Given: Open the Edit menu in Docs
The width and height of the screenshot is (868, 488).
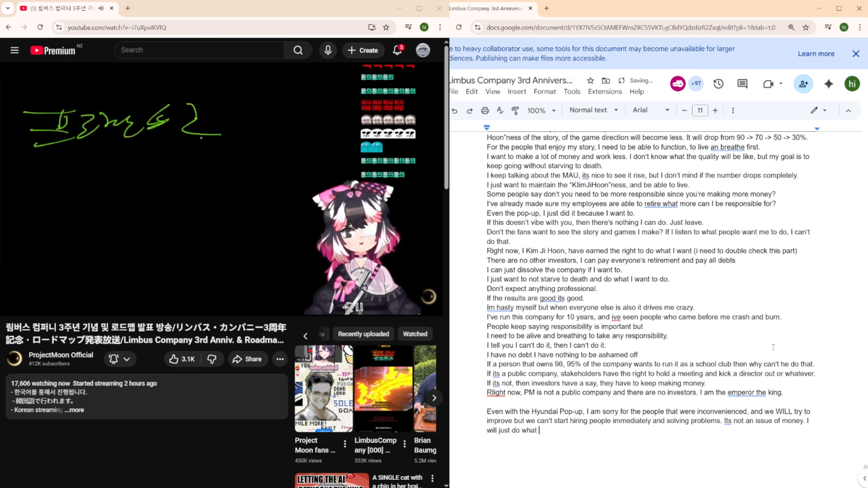Looking at the screenshot, I should coord(472,92).
